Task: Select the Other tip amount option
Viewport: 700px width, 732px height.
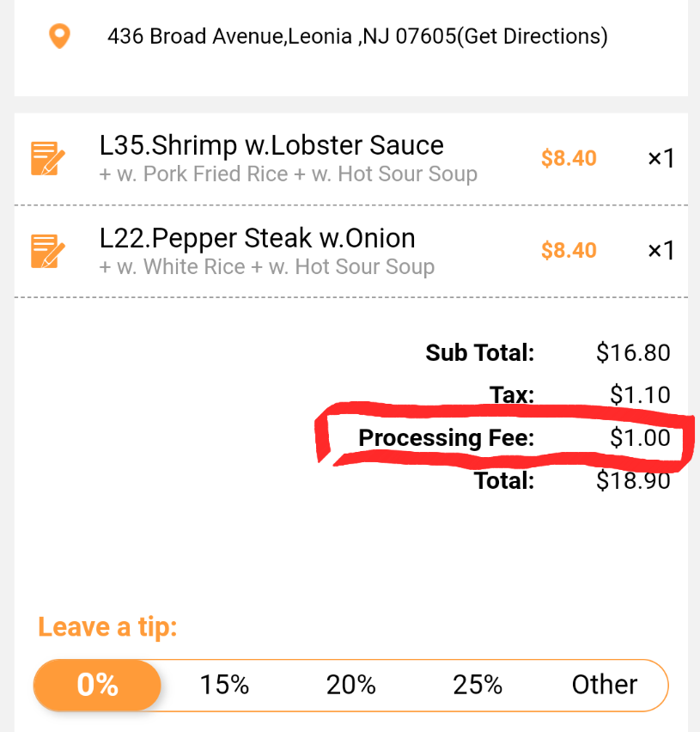Action: [604, 685]
